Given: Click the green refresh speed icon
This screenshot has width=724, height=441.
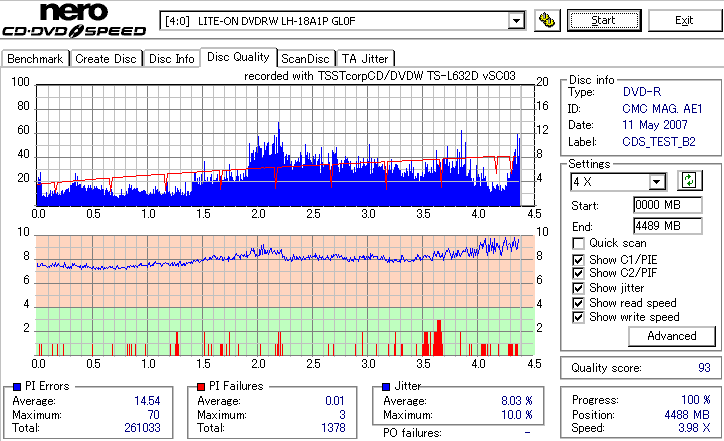Looking at the screenshot, I should (689, 181).
